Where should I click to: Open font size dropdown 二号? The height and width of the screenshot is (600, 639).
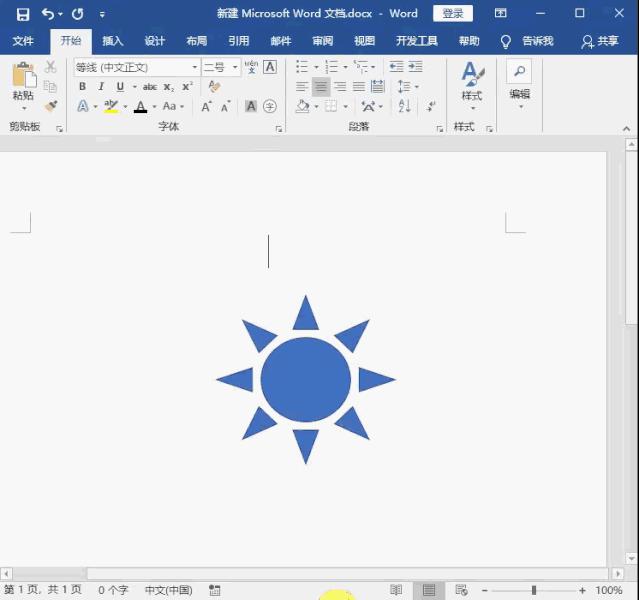pyautogui.click(x=235, y=67)
